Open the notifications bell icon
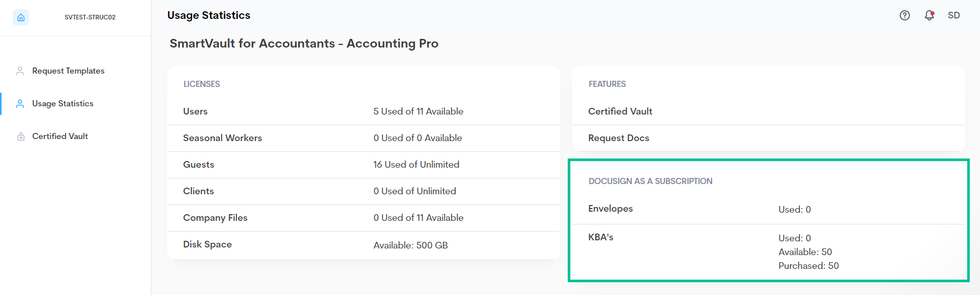The height and width of the screenshot is (295, 980). (929, 15)
